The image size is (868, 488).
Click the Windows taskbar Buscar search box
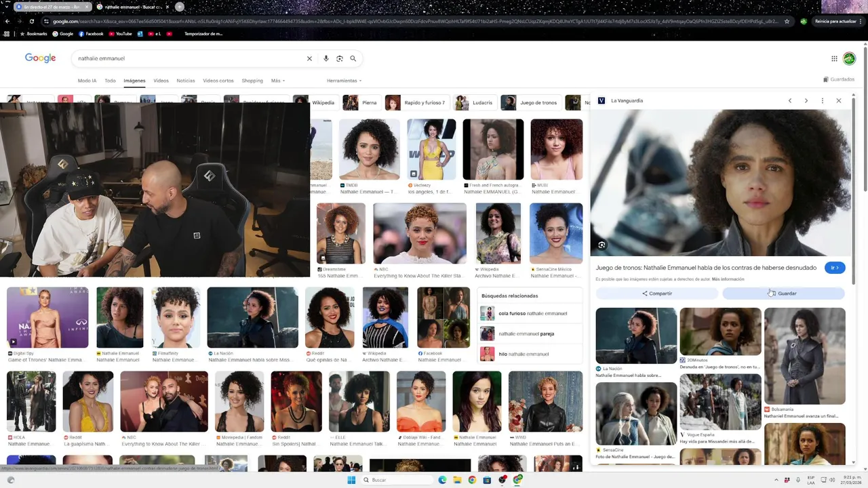(396, 480)
